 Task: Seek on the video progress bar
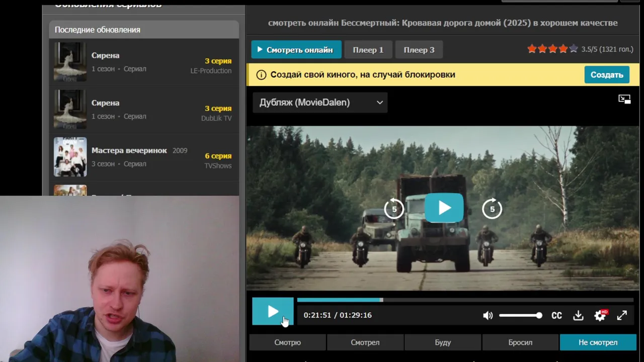click(x=465, y=300)
